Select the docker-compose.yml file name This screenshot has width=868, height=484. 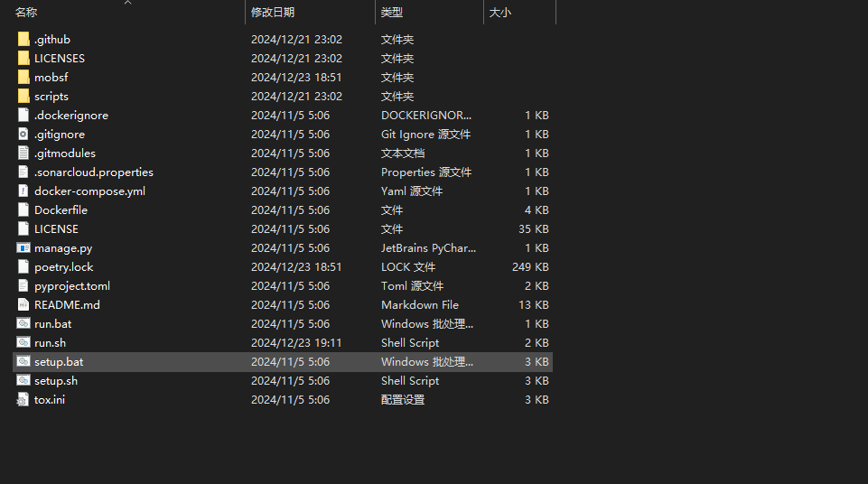(89, 191)
